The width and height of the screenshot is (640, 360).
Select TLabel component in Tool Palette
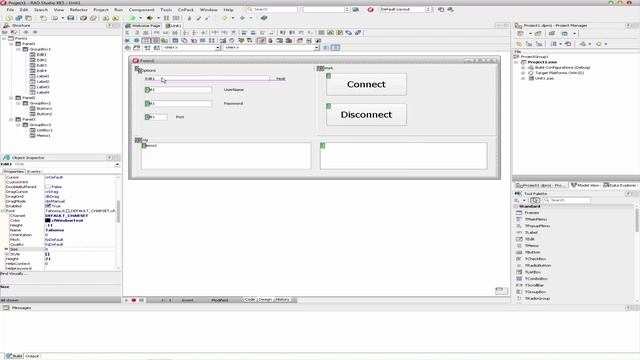tap(531, 232)
